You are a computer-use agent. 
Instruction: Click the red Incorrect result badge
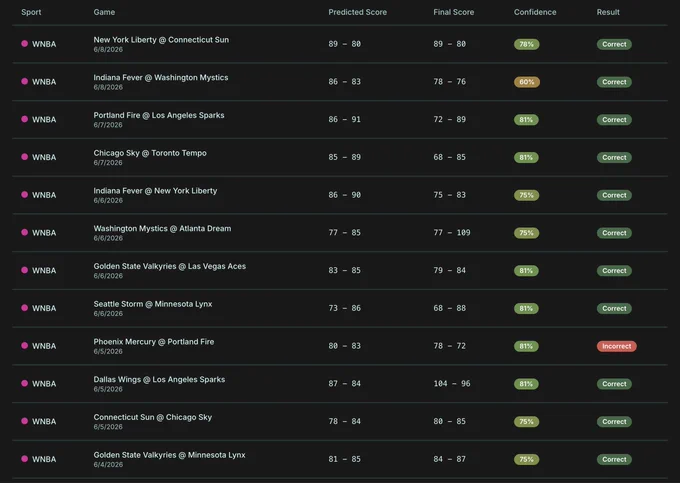[x=616, y=346]
